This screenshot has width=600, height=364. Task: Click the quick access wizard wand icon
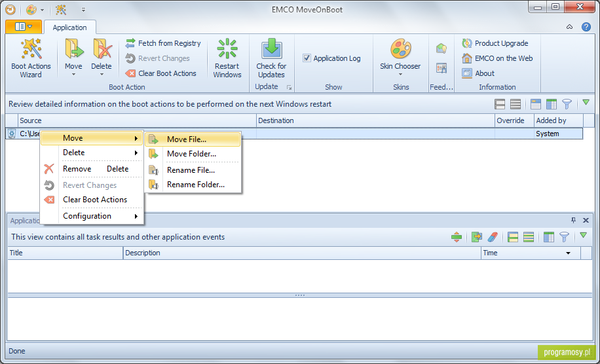click(61, 10)
